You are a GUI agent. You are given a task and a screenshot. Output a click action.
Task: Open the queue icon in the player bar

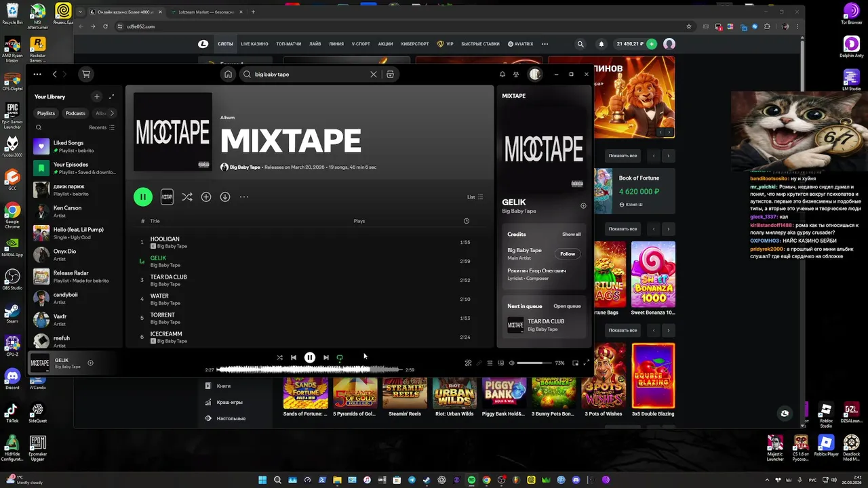pyautogui.click(x=490, y=363)
